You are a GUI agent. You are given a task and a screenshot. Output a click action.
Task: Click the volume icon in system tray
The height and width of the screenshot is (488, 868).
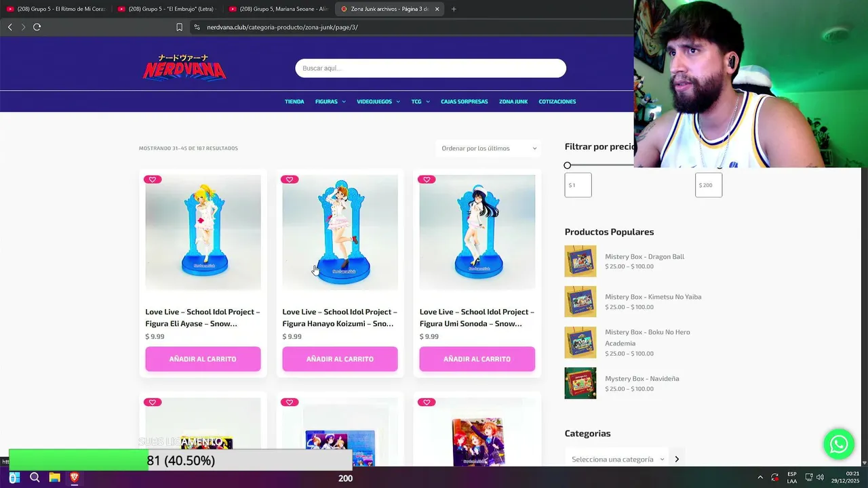pyautogui.click(x=820, y=478)
